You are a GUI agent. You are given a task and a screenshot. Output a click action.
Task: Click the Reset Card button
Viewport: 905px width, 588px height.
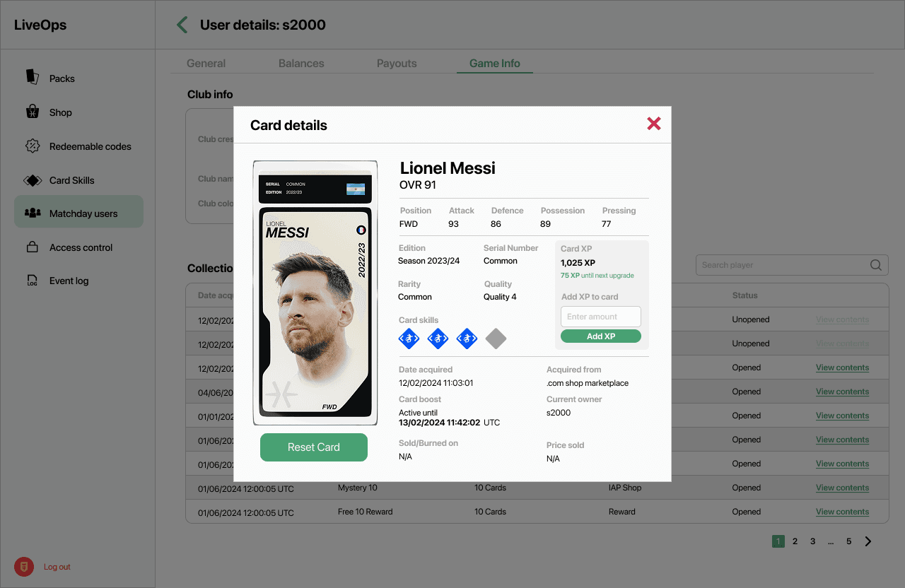(x=314, y=447)
